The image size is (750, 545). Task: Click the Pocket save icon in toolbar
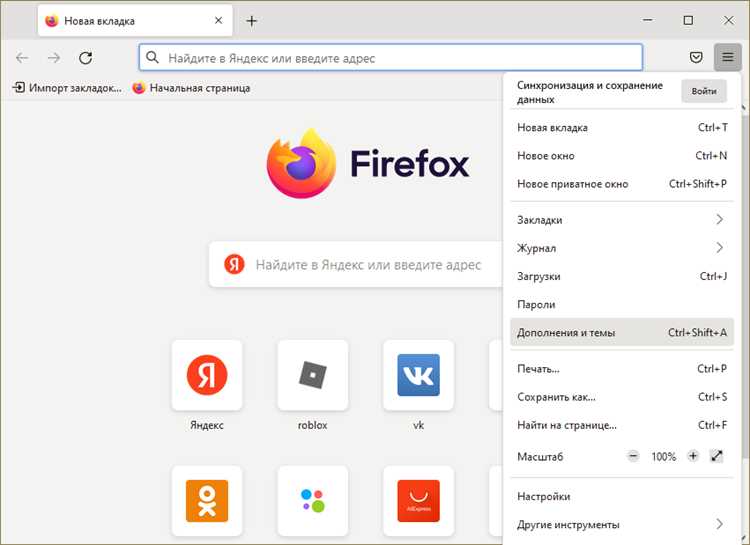pos(696,57)
